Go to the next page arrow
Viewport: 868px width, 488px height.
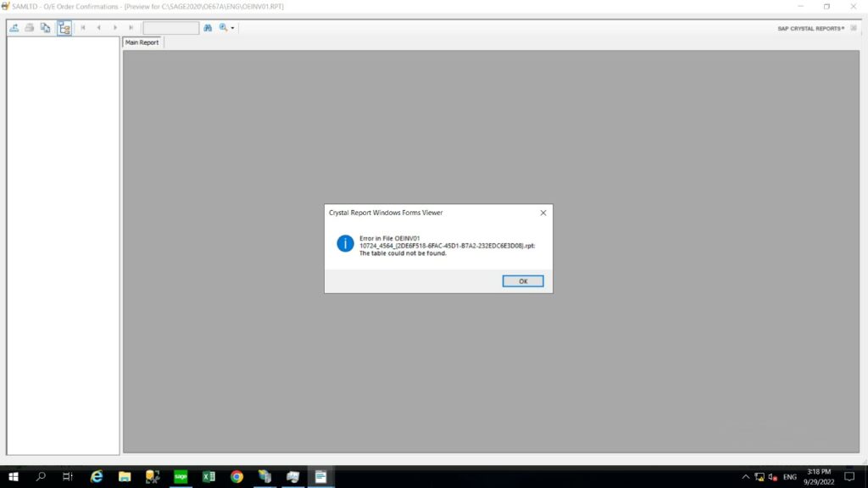tap(115, 28)
